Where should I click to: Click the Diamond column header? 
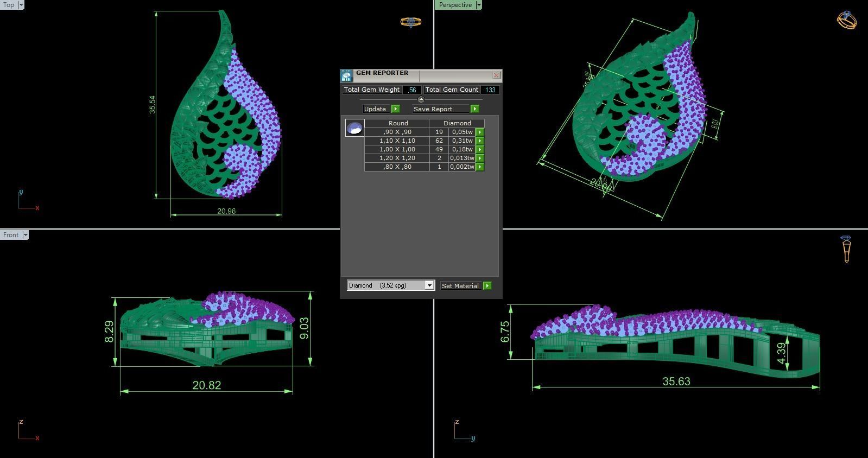[457, 123]
